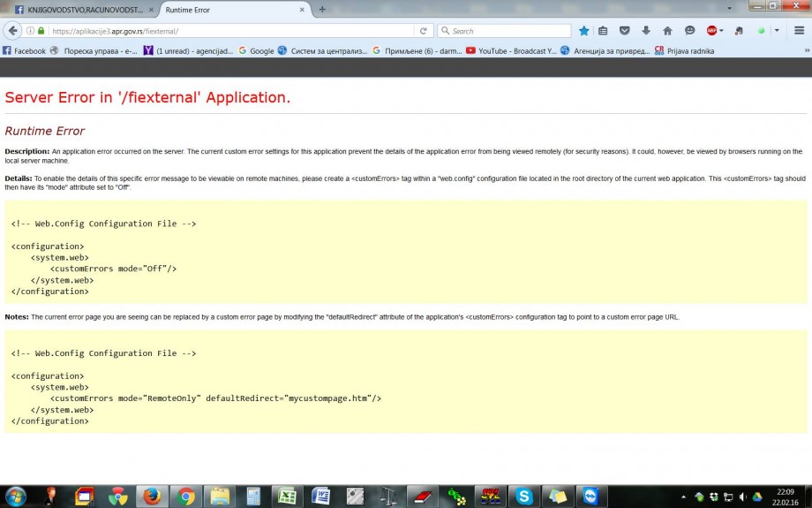Open the site identity info icon
The image size is (812, 508).
[31, 31]
